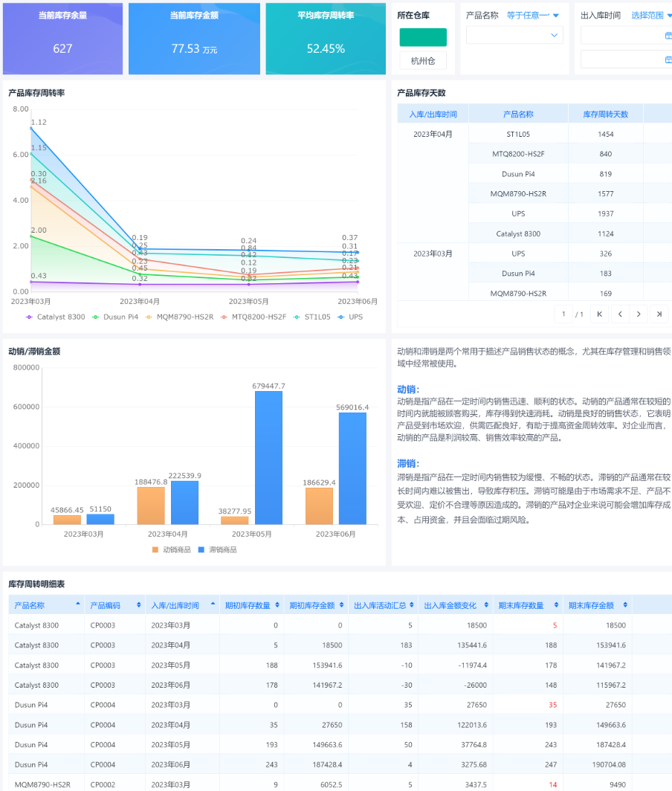This screenshot has height=791, width=672.
Task: Toggle 滞销商品 series in bar chart legend
Action: click(218, 549)
